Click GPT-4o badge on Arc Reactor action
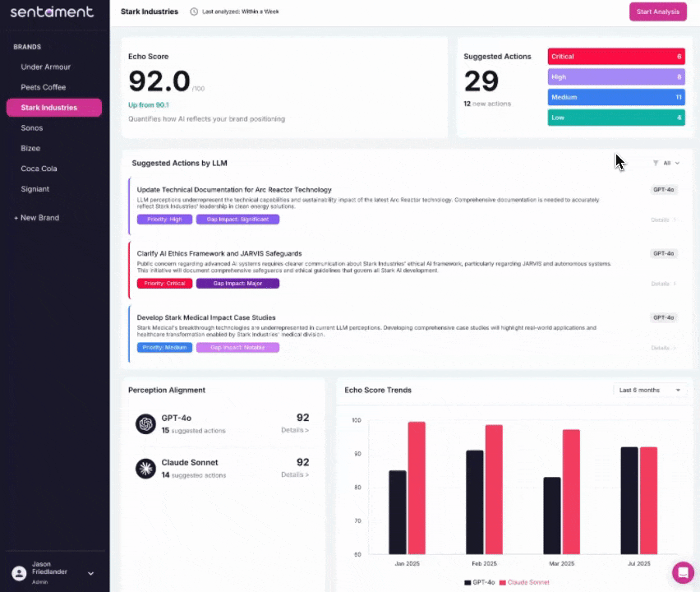This screenshot has width=700, height=592. [663, 189]
